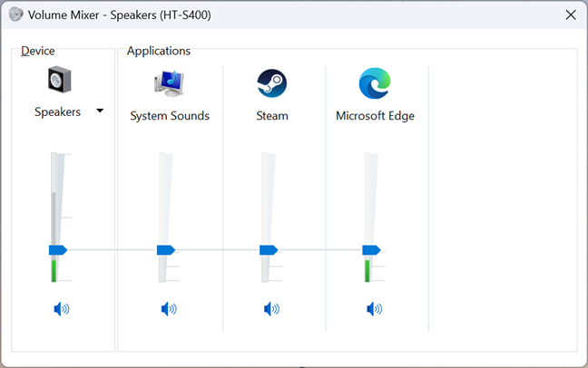
Task: Click the Volume Mixer title bar icon
Action: tap(15, 15)
